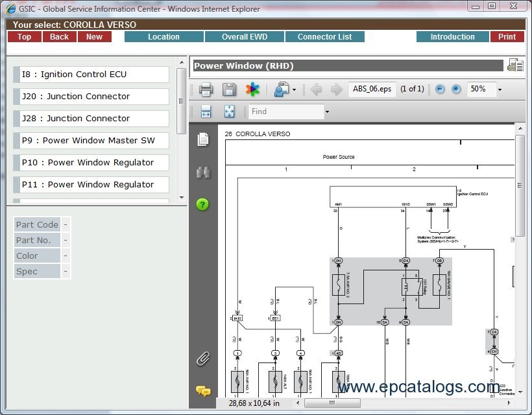Viewport: 532px width, 415px height.
Task: Click diagram vertical scroll down arrow
Action: (520, 392)
